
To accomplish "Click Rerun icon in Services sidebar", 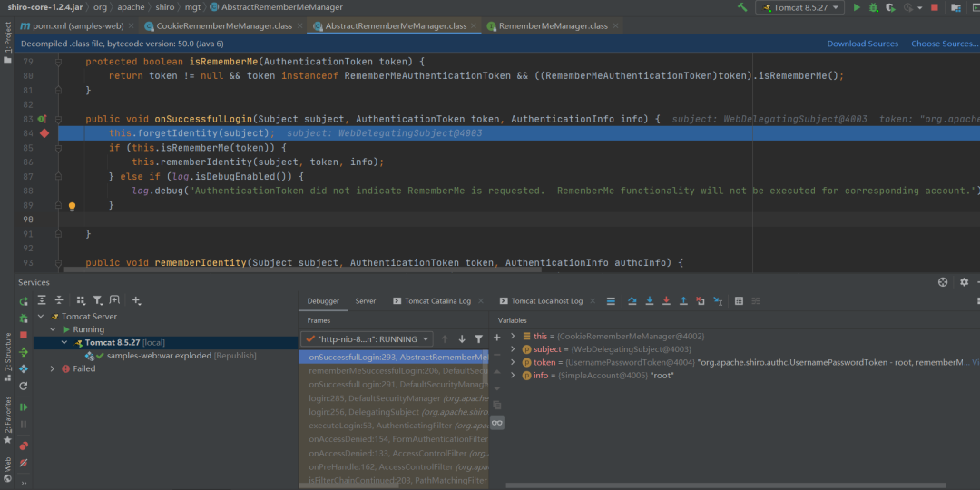I will [x=24, y=301].
